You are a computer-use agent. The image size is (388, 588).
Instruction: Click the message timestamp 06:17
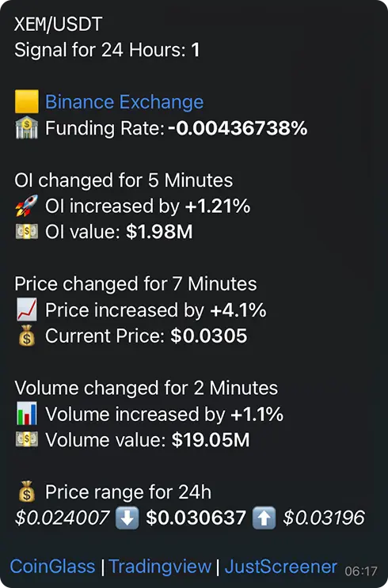pyautogui.click(x=360, y=571)
